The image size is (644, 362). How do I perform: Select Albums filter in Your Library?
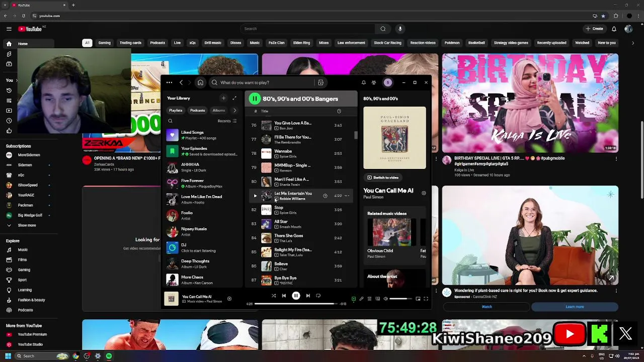click(219, 110)
